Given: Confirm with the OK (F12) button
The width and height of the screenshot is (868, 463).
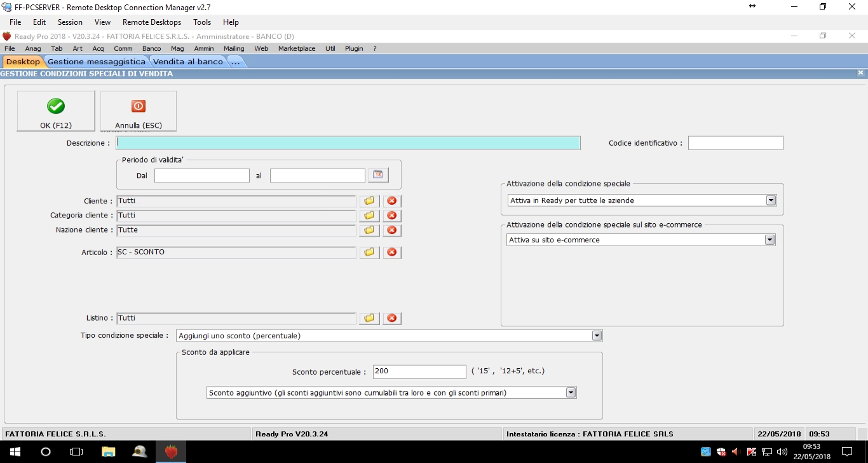Looking at the screenshot, I should click(56, 111).
